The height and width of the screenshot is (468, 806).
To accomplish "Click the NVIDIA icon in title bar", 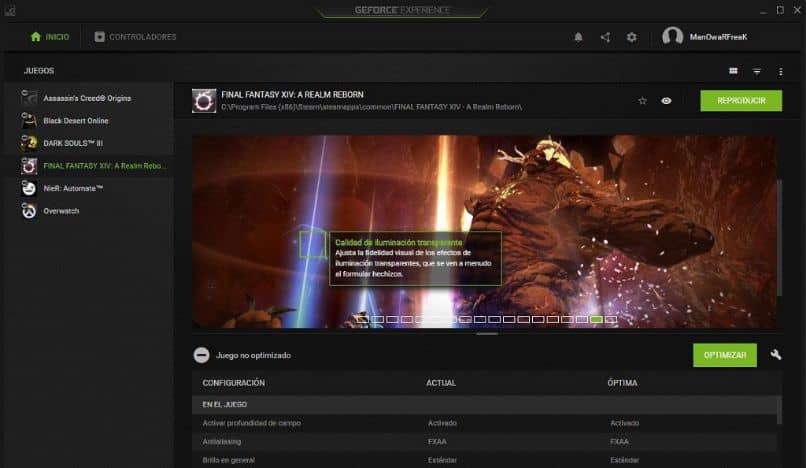I will tap(10, 10).
